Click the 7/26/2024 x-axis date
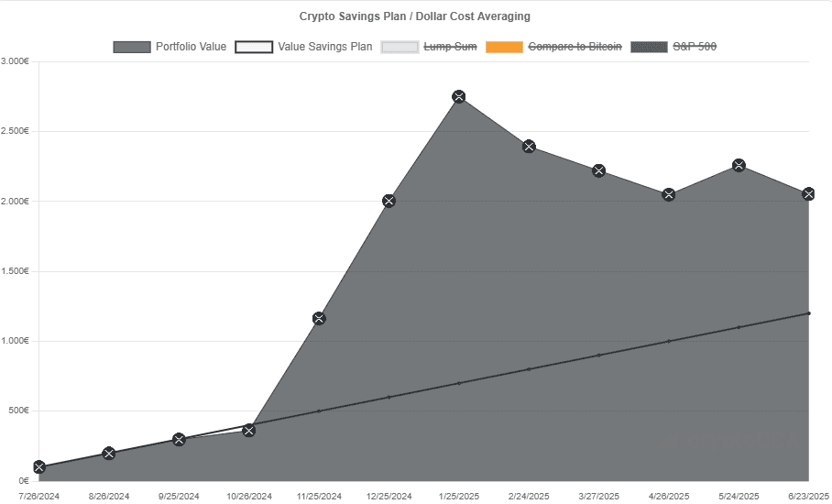The width and height of the screenshot is (832, 504). [38, 497]
